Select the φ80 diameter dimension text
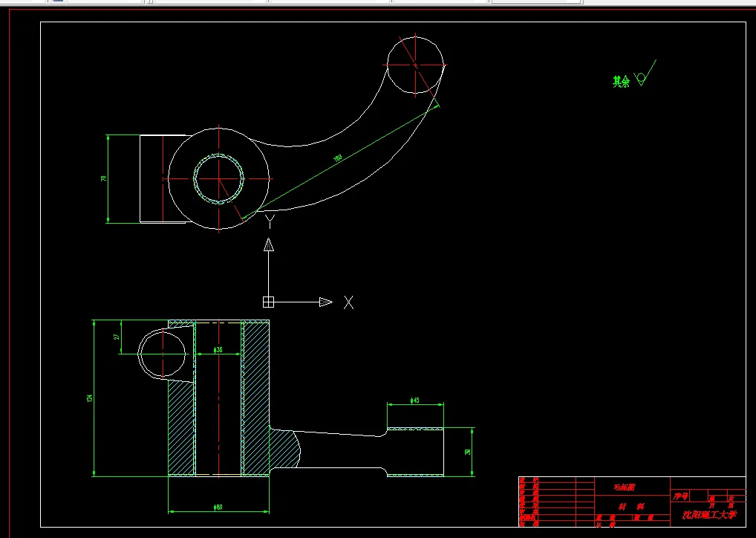756x538 pixels. click(x=218, y=507)
